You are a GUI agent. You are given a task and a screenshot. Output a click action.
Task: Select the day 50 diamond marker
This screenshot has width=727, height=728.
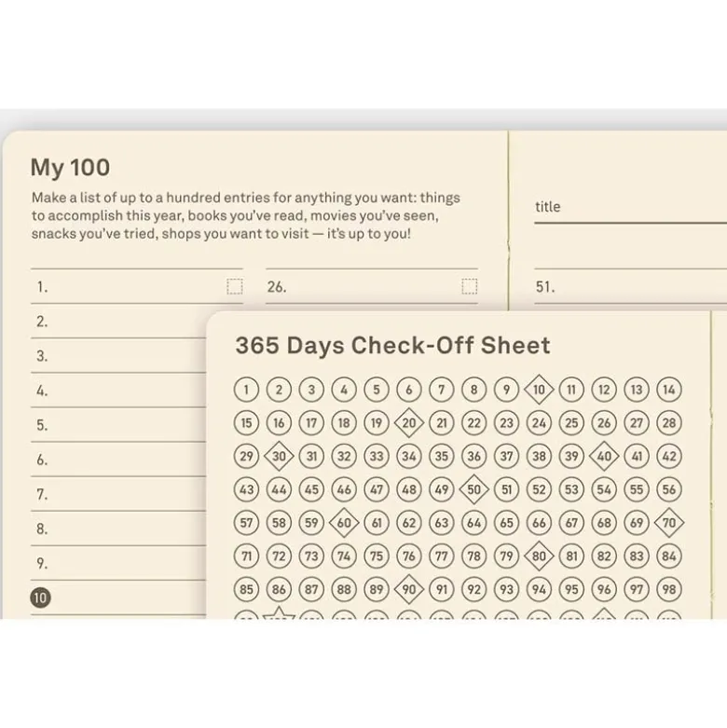[473, 489]
